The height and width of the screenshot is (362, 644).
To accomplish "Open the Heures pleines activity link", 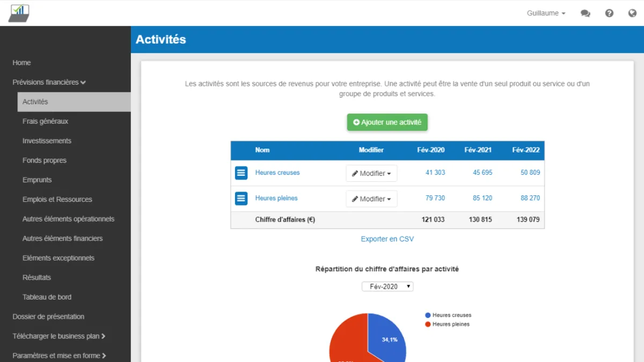I will [x=276, y=198].
